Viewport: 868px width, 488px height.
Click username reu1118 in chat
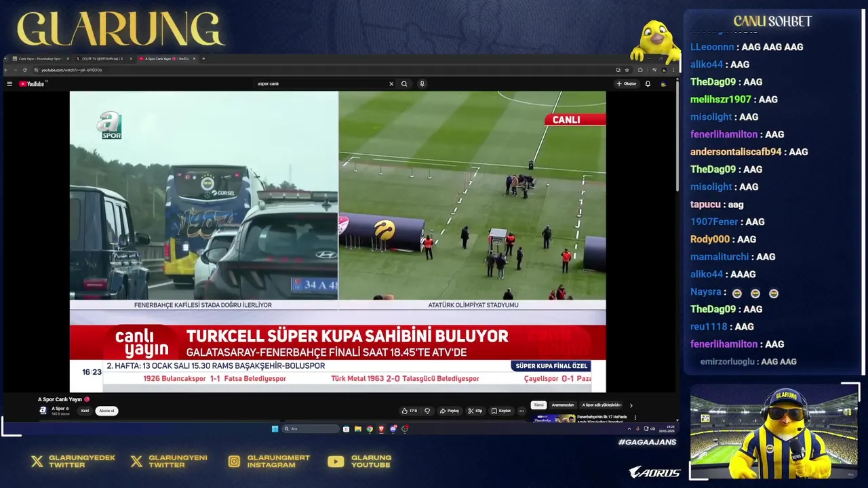(x=709, y=327)
